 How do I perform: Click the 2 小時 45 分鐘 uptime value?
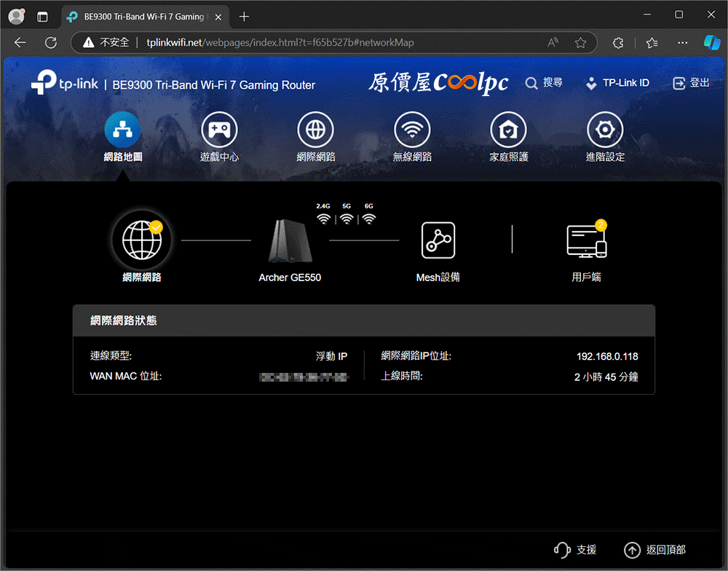606,377
